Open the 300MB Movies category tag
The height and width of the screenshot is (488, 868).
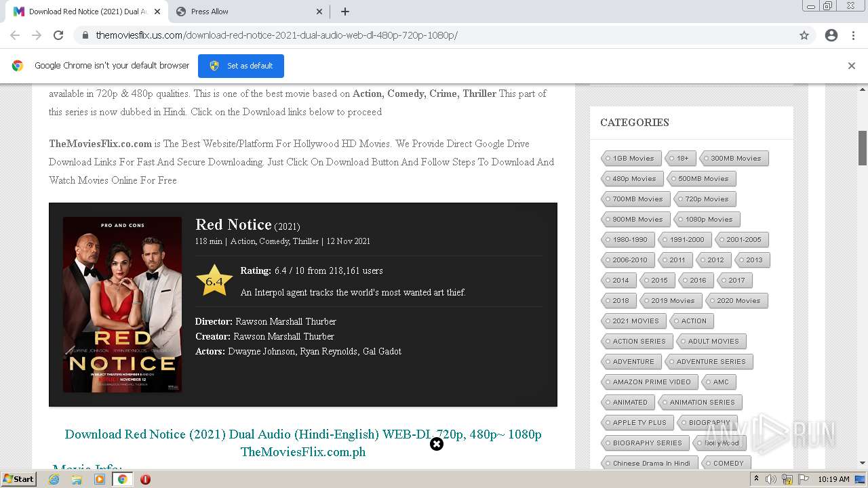point(734,159)
